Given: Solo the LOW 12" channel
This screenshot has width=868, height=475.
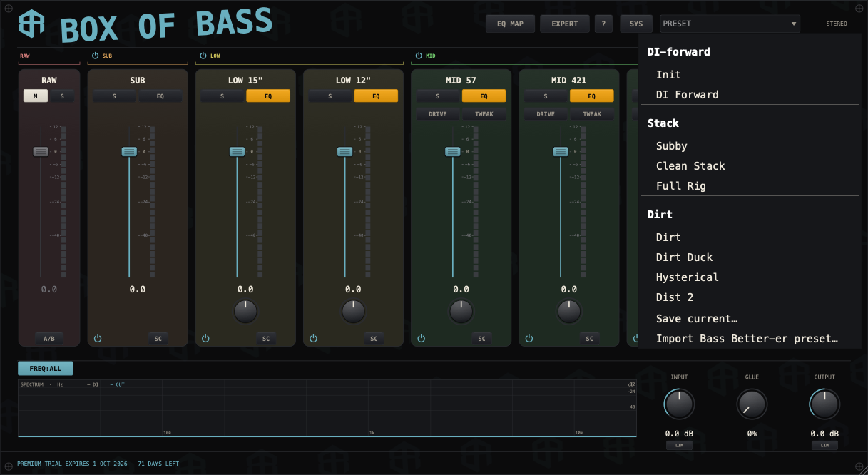Looking at the screenshot, I should point(330,96).
